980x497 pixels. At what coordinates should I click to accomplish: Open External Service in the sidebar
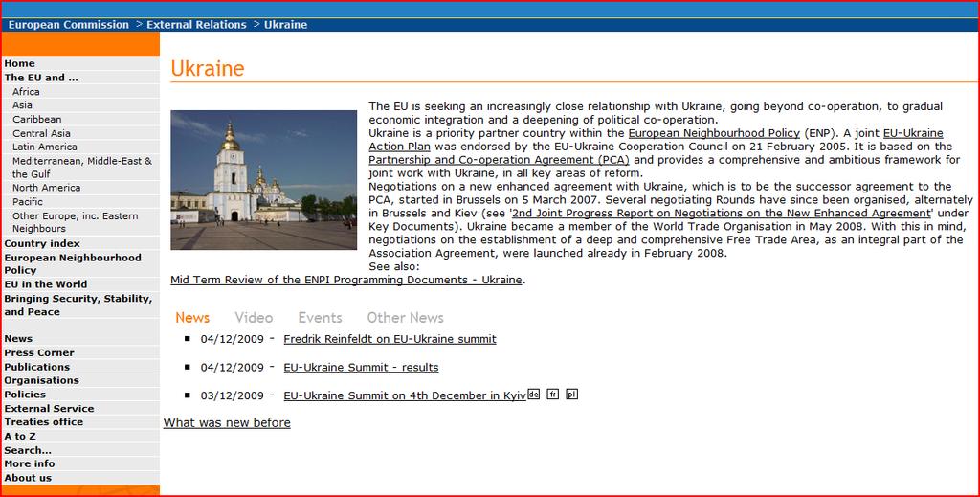point(49,408)
